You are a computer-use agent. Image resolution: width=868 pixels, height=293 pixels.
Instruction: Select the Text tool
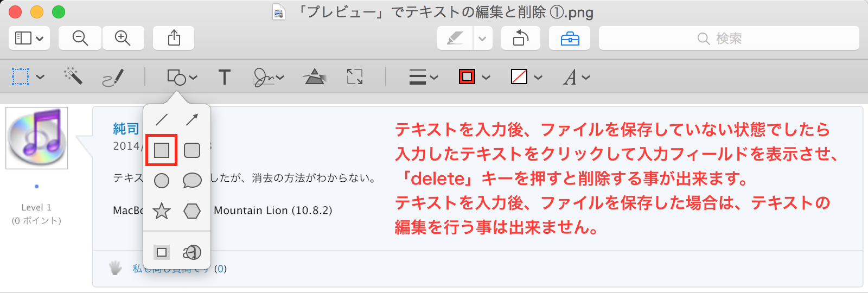[224, 77]
